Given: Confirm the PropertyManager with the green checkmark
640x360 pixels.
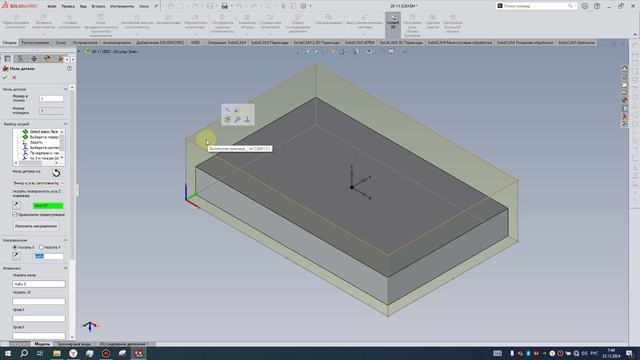Looking at the screenshot, I should pyautogui.click(x=5, y=77).
